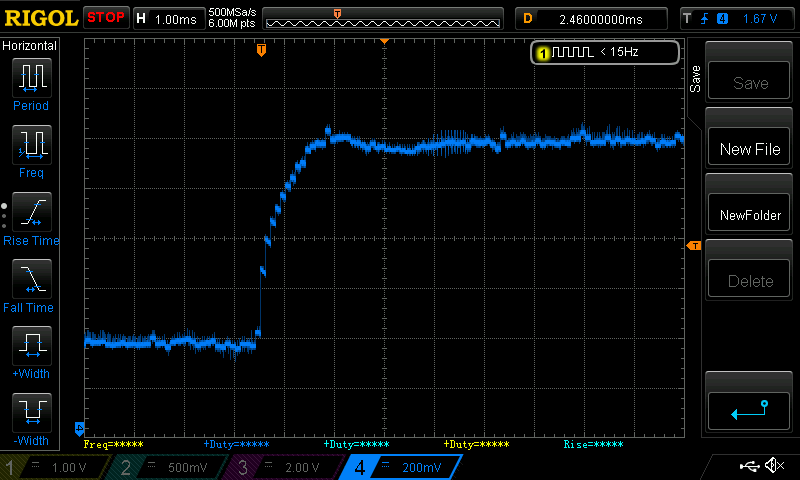Select active channel 4 tab 200mV
The image size is (800, 480).
[402, 467]
